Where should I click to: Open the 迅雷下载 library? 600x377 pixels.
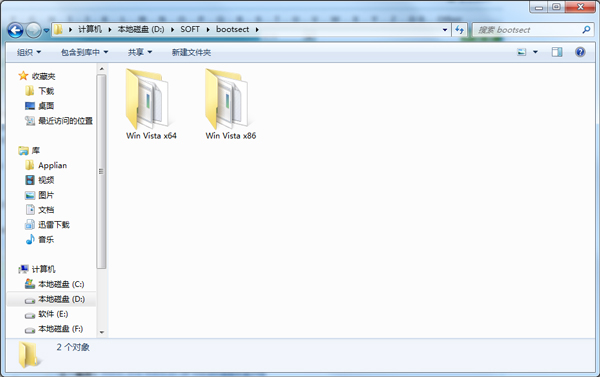[x=54, y=225]
